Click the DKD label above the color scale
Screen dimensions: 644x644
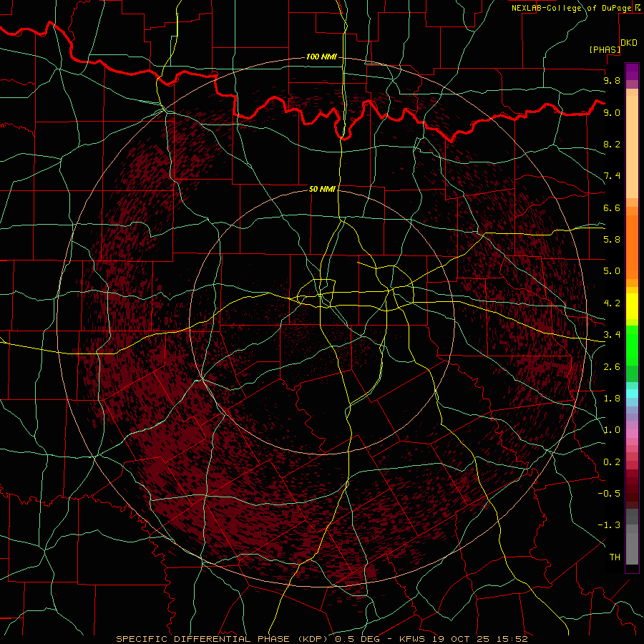[629, 43]
